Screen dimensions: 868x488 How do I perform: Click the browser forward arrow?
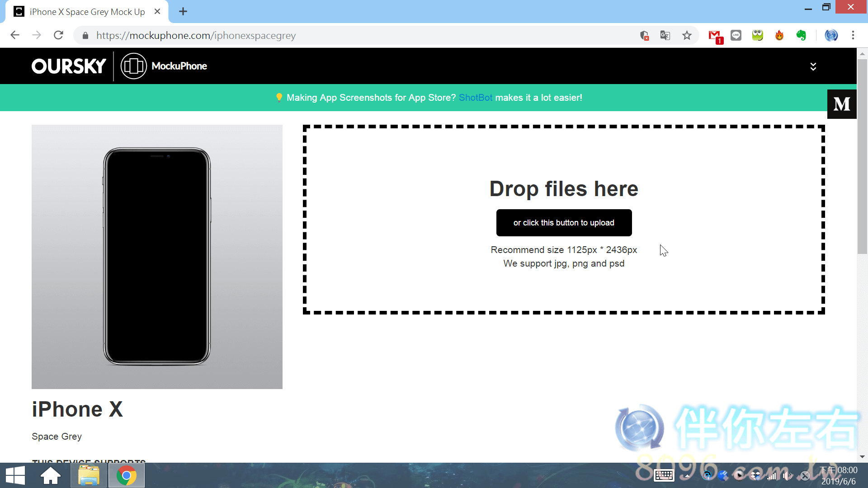(37, 35)
